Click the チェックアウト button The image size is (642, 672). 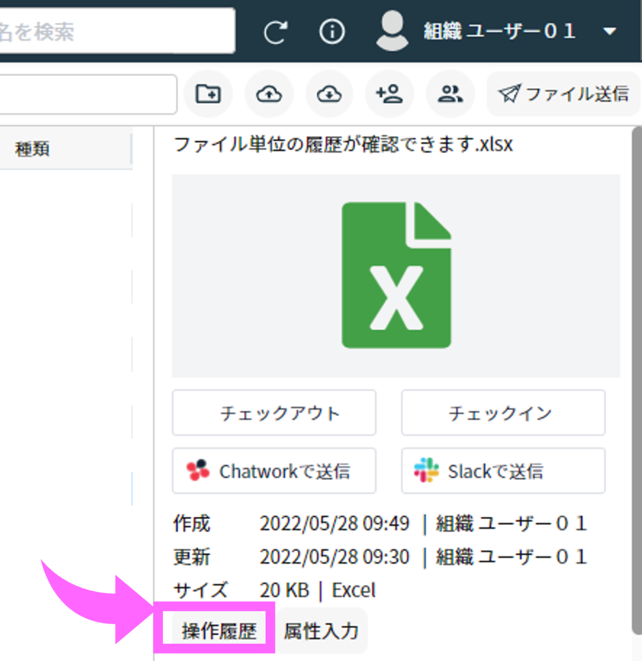click(x=274, y=413)
